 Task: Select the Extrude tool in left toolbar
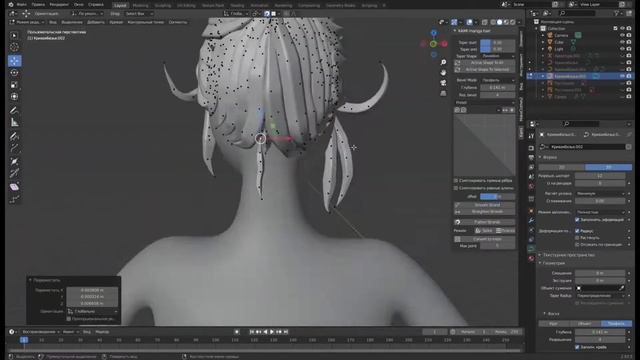[x=14, y=148]
